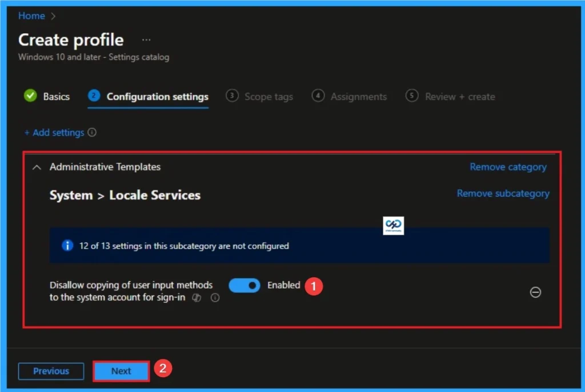
Task: Switch to the Assignments step
Action: point(358,96)
